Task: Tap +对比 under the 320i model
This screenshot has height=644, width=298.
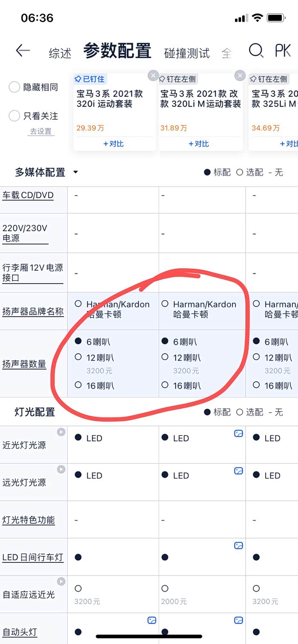Action: (x=113, y=144)
